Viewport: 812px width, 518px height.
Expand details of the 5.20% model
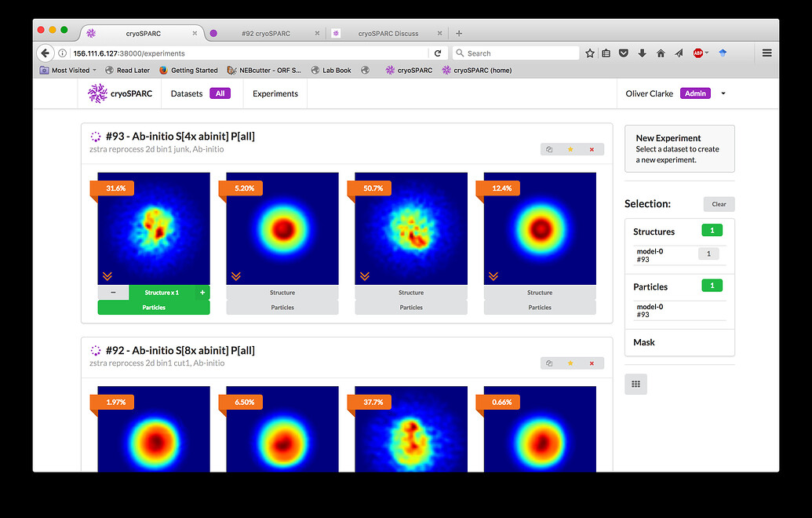click(x=236, y=275)
